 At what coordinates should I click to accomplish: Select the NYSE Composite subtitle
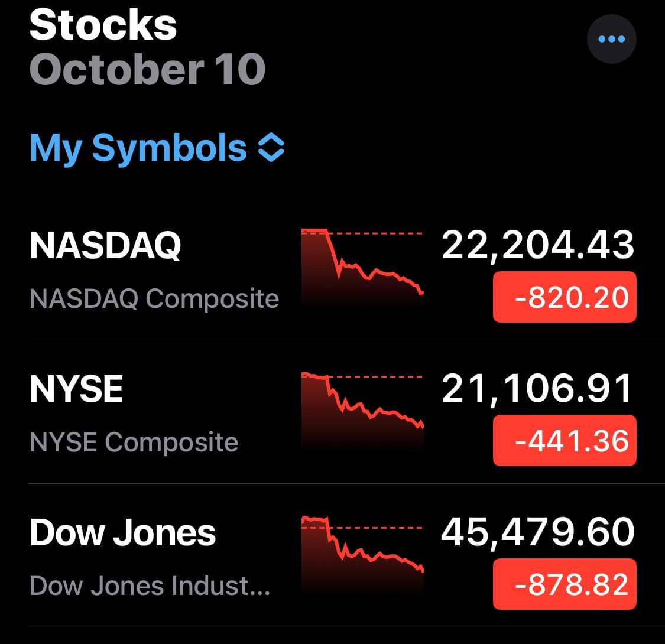click(134, 442)
